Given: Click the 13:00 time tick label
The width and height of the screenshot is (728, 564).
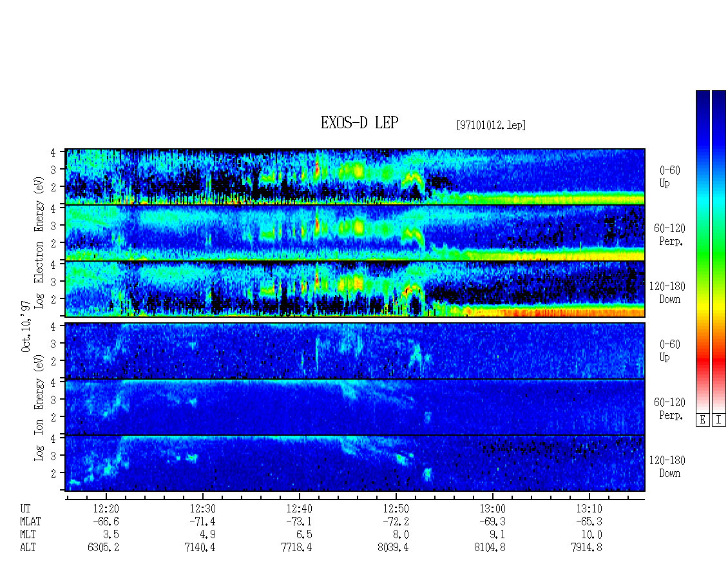Looking at the screenshot, I should [492, 509].
